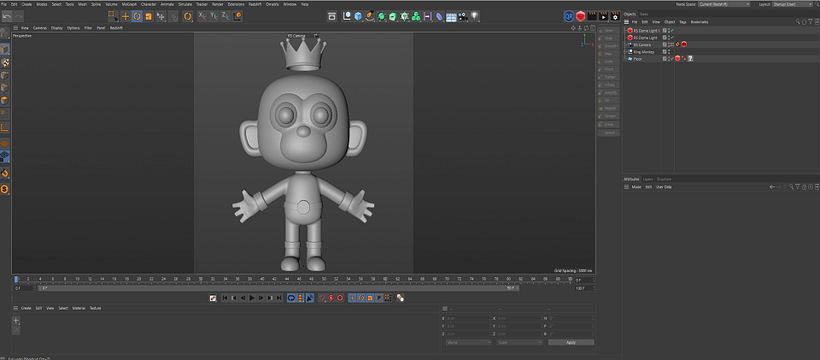Screen dimensions: 820x360
Task: Toggle Y axis lock
Action: coord(213,16)
